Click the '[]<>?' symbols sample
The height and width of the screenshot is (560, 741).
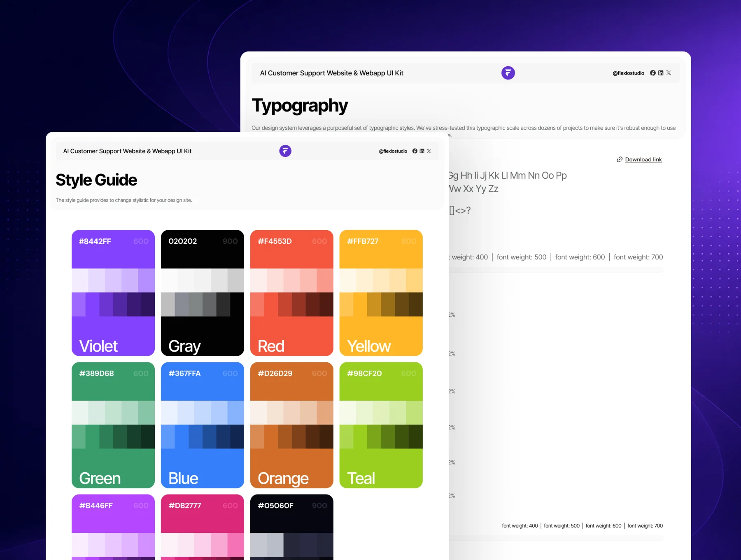pyautogui.click(x=460, y=210)
